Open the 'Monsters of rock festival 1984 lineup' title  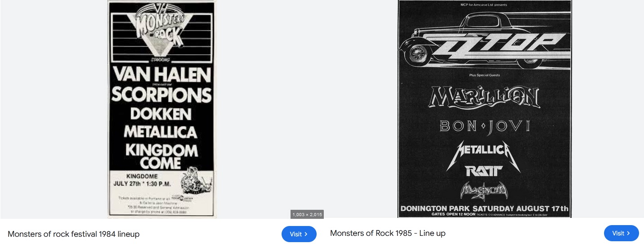click(x=74, y=234)
